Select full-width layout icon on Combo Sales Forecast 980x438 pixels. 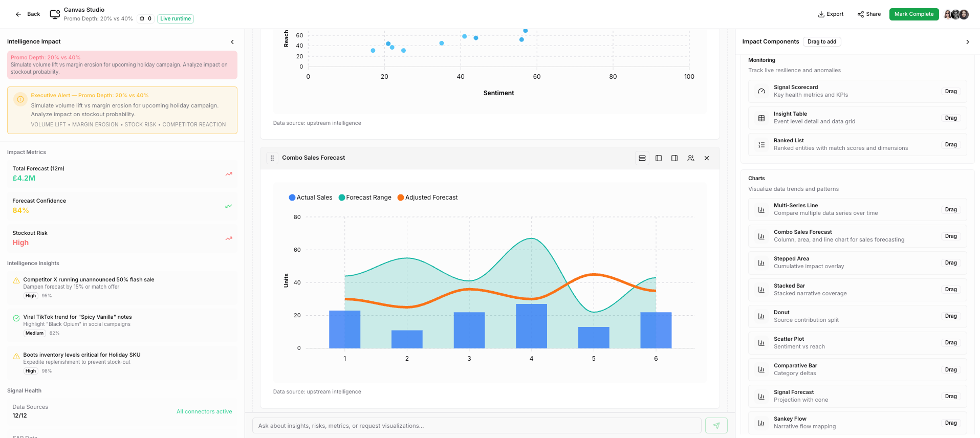642,158
